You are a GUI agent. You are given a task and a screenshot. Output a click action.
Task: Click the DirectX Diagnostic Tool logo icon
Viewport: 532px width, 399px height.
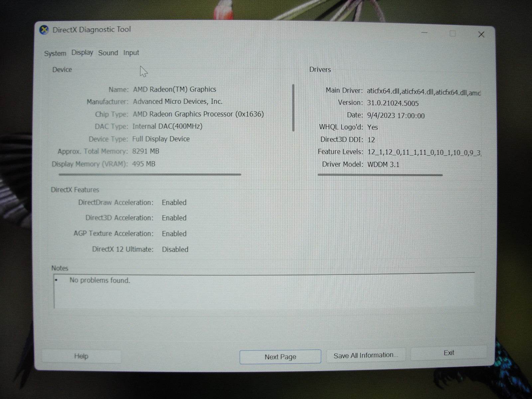(44, 30)
